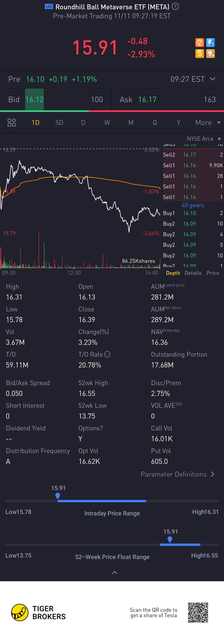This screenshot has height=644, width=224.
Task: Open the chart layout grid icon
Action: coord(12,123)
